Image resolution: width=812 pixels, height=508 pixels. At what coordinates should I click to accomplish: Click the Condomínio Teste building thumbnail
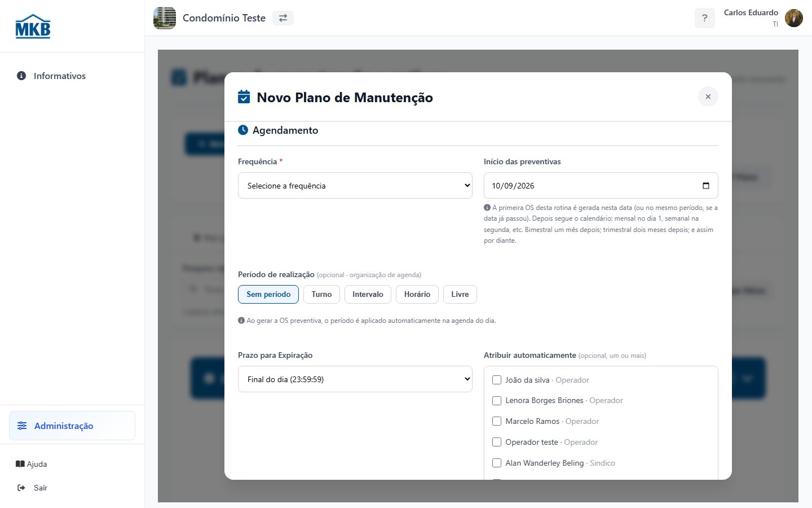(x=165, y=18)
